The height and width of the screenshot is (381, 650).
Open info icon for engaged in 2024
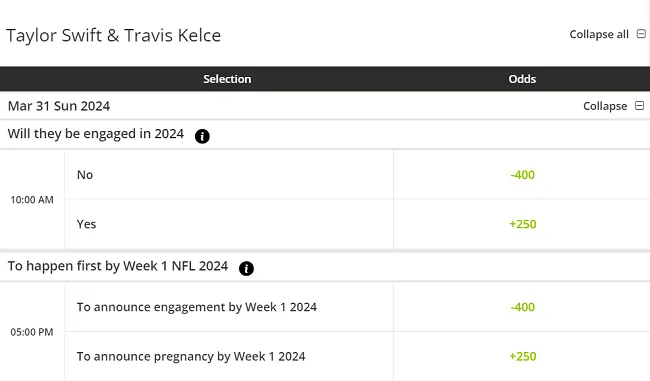(x=202, y=136)
